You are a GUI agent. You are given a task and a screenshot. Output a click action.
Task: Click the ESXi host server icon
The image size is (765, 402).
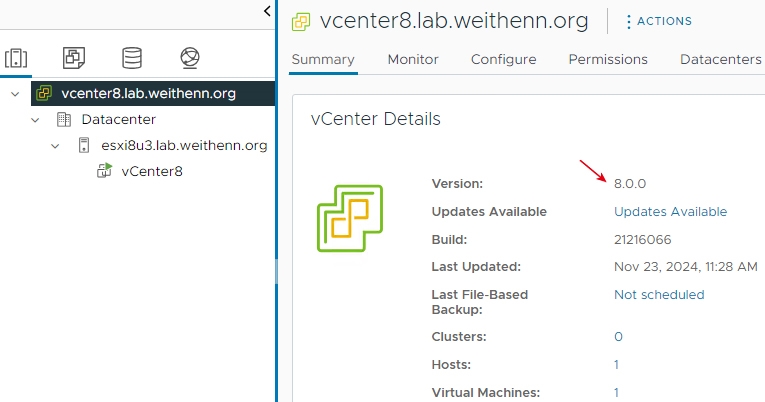(x=84, y=145)
